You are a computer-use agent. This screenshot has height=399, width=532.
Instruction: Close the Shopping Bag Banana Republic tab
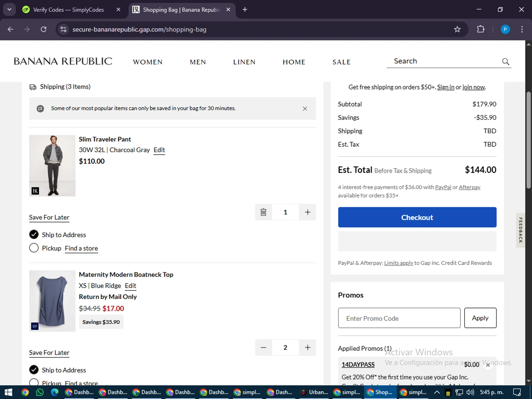point(228,10)
